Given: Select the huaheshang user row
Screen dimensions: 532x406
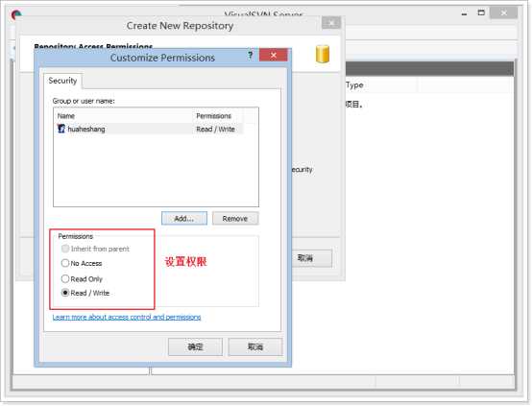Looking at the screenshot, I should click(x=149, y=129).
